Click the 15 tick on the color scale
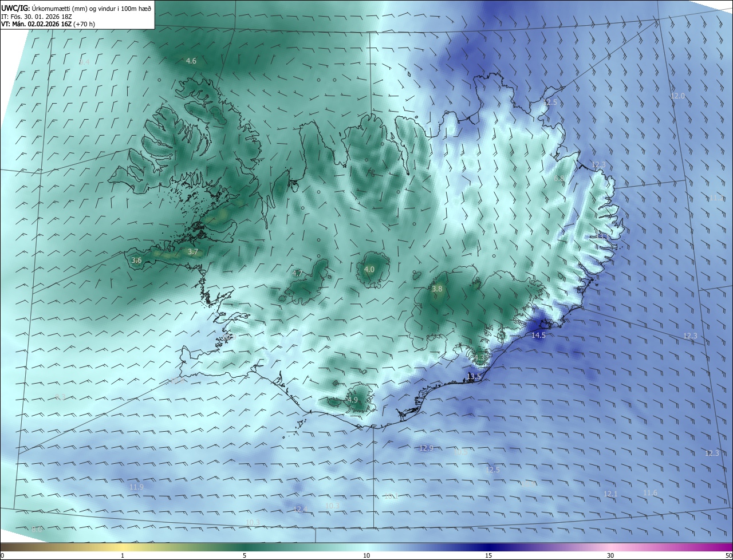733x560 pixels. (x=488, y=555)
